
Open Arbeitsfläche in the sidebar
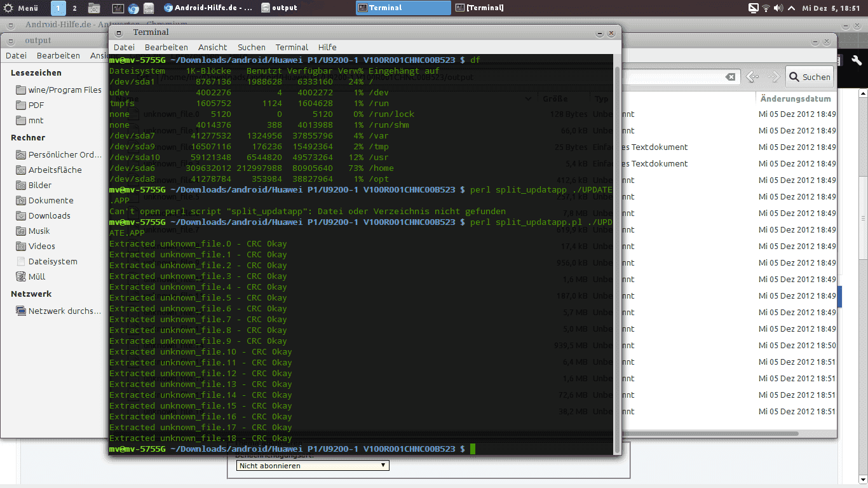pyautogui.click(x=49, y=170)
